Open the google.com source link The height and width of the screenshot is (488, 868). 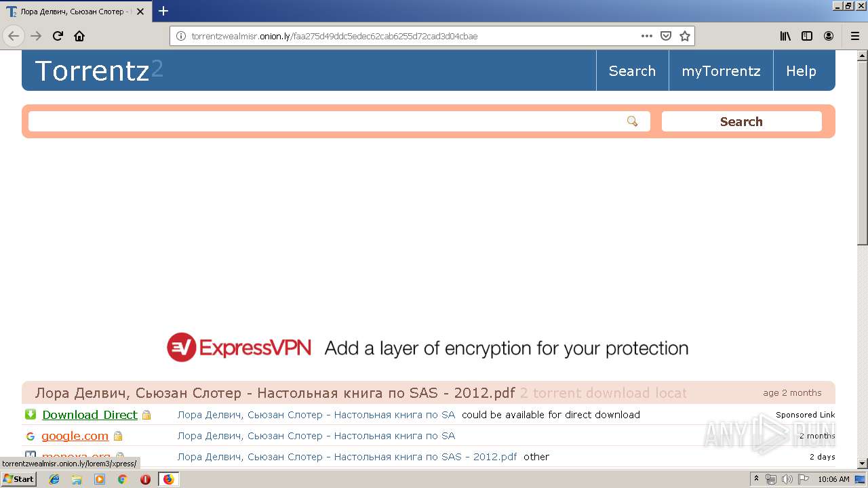(75, 436)
